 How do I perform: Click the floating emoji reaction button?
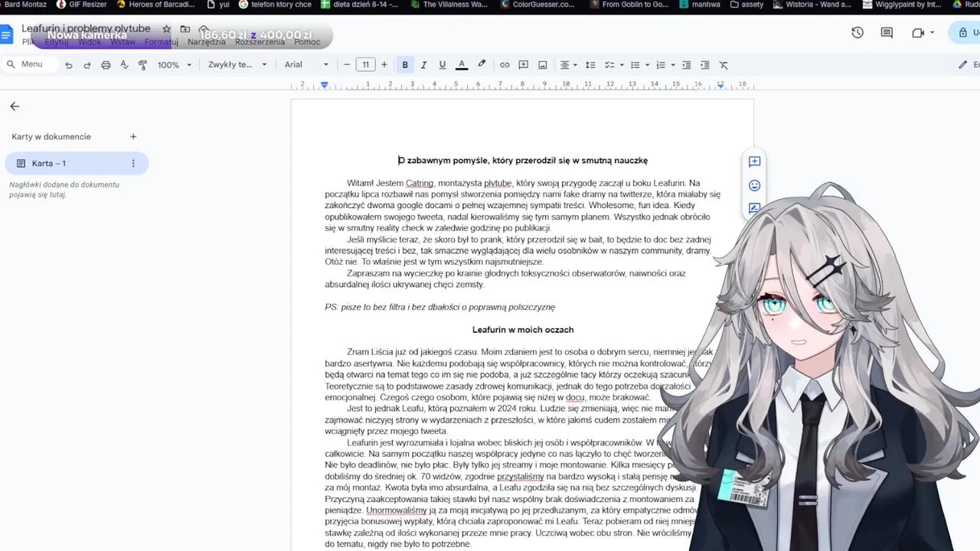pyautogui.click(x=754, y=185)
